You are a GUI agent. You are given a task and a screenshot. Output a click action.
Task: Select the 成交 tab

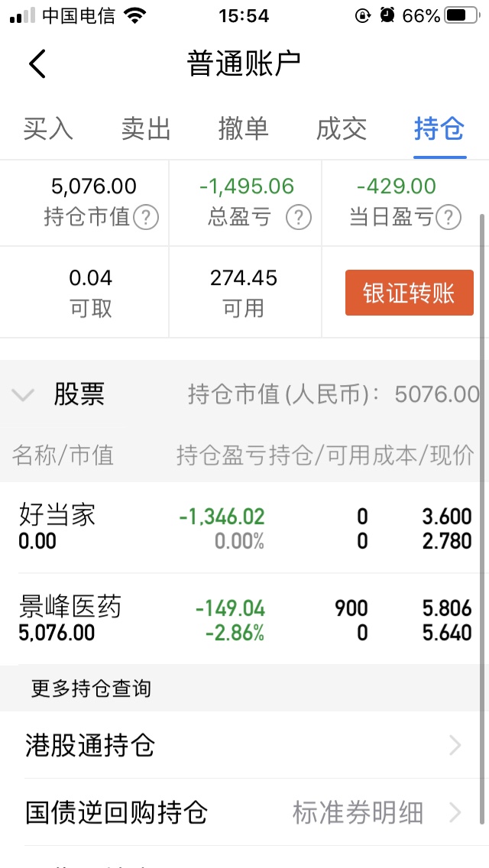pyautogui.click(x=342, y=129)
